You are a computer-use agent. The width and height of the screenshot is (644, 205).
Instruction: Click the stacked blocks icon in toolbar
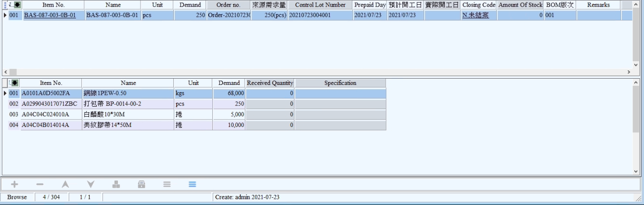click(116, 184)
